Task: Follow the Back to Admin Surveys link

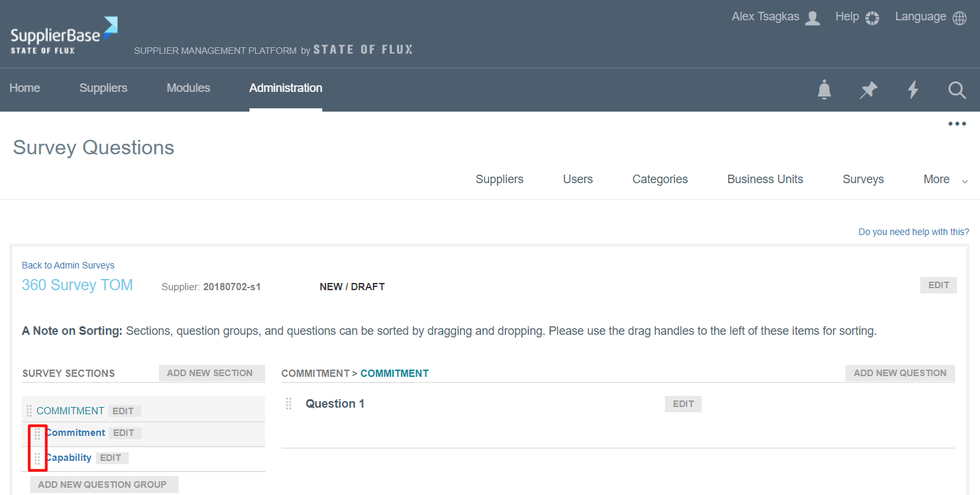Action: (68, 265)
